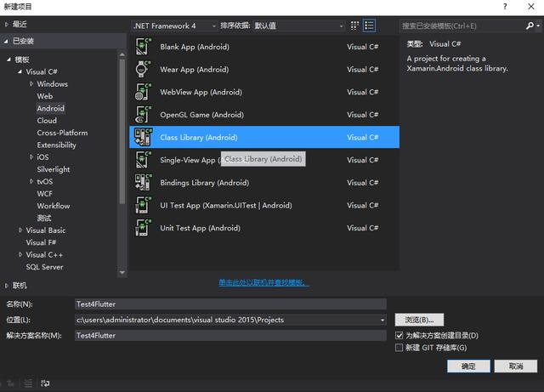This screenshot has width=544, height=392.
Task: Open the .NET Framework 4 dropdown
Action: [174, 26]
